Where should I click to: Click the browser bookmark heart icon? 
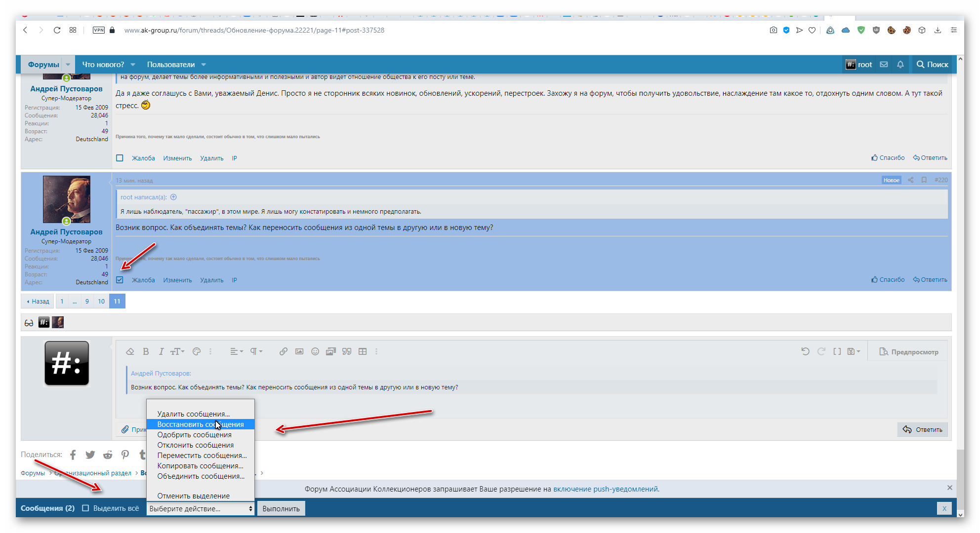click(812, 30)
